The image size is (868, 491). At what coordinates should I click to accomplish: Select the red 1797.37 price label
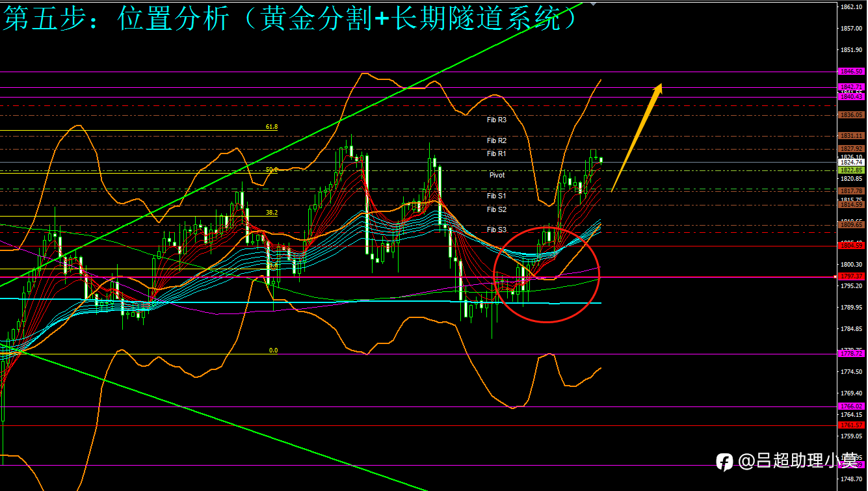[x=851, y=276]
